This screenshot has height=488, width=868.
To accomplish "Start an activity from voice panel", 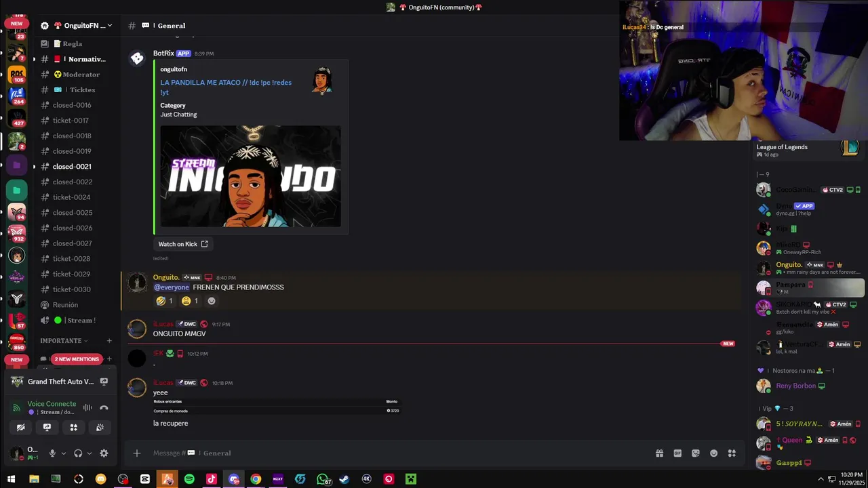I will tap(73, 427).
